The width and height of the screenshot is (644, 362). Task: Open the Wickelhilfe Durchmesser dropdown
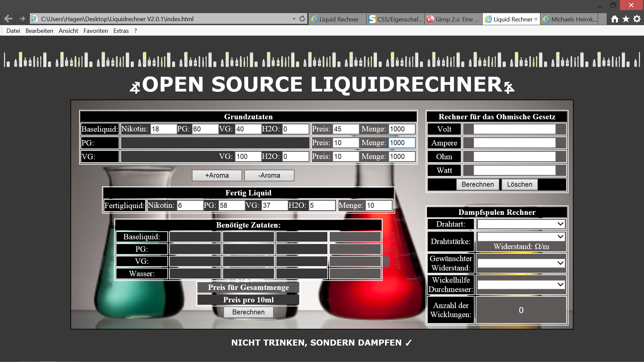point(521,285)
